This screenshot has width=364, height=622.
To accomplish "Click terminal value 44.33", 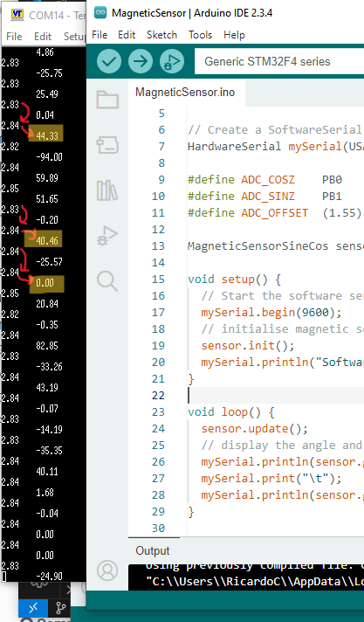I will click(x=47, y=136).
